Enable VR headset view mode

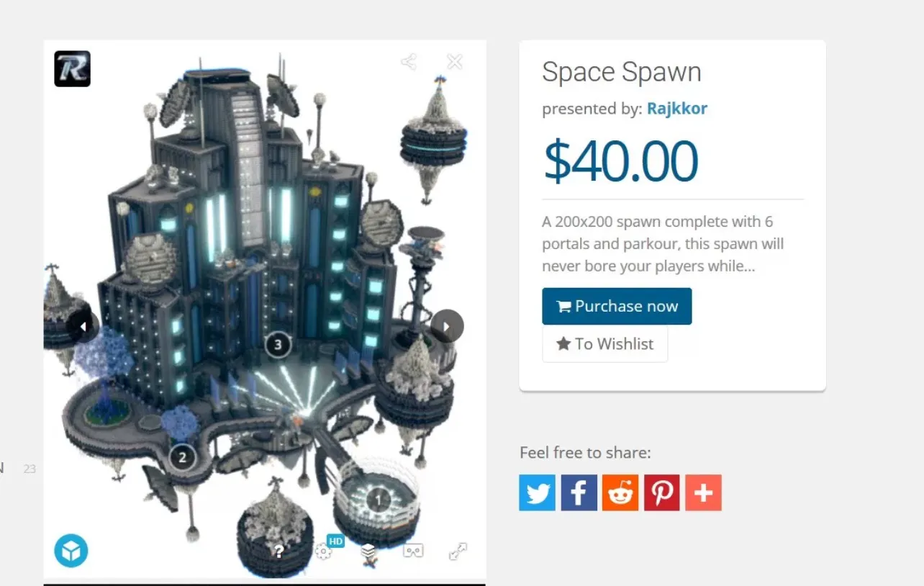coord(413,551)
